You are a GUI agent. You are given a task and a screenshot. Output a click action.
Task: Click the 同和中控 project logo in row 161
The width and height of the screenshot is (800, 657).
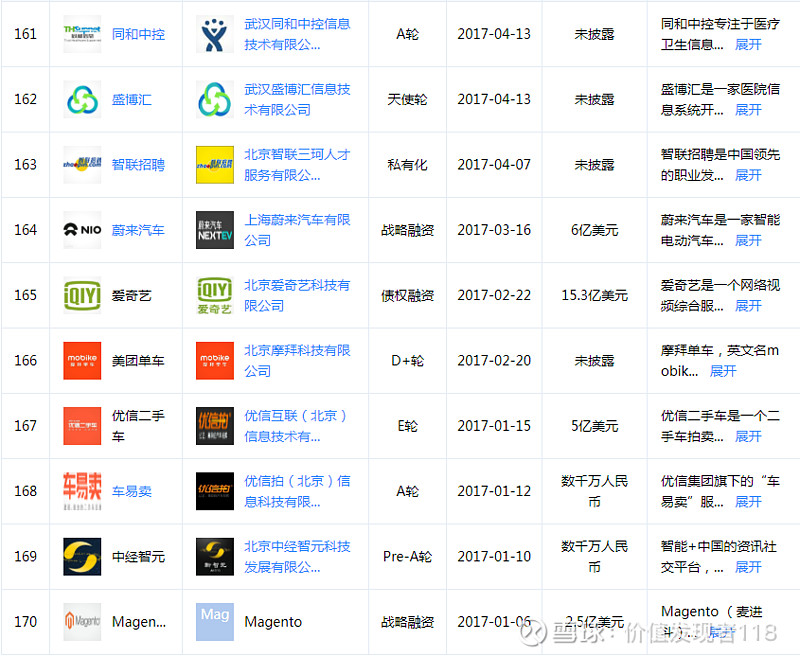(x=82, y=34)
